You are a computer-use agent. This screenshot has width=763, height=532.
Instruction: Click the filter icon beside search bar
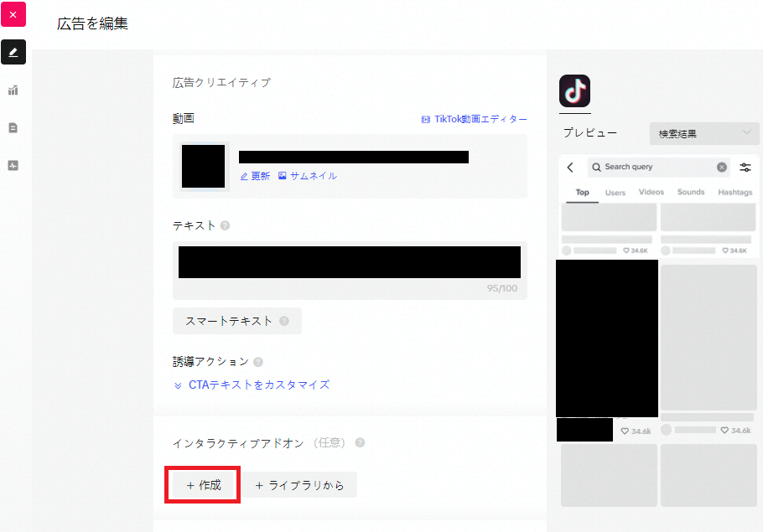745,168
